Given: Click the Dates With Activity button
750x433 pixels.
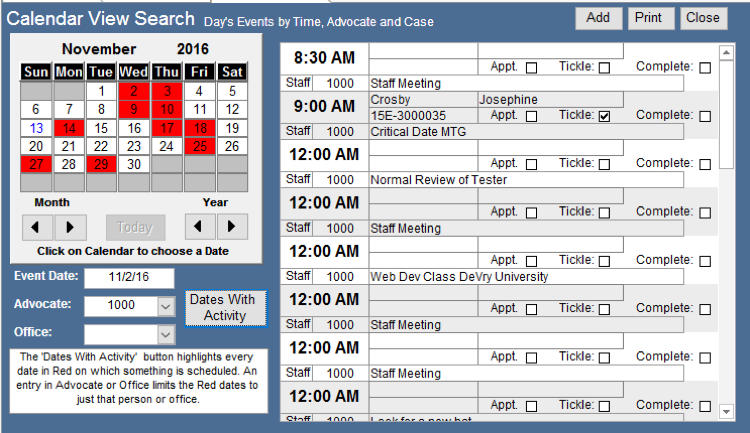Looking at the screenshot, I should (225, 308).
